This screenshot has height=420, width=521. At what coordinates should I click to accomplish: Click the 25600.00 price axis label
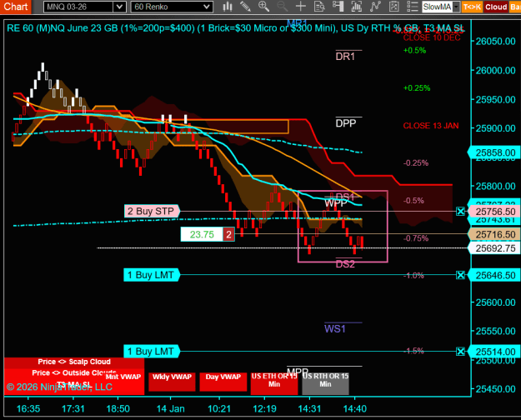(495, 302)
